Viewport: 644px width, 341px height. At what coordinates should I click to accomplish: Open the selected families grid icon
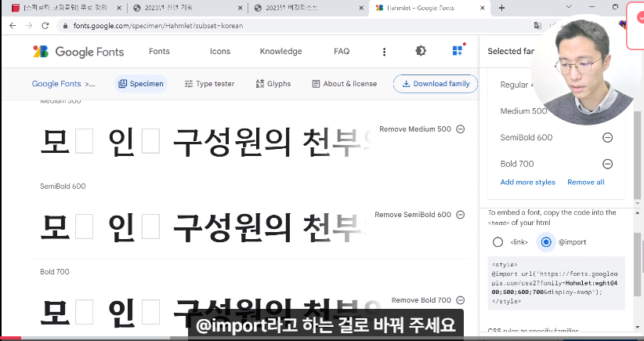click(x=458, y=50)
